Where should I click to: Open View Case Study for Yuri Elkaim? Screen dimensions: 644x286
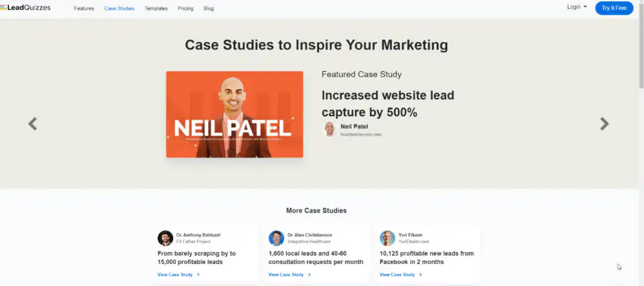pos(397,275)
